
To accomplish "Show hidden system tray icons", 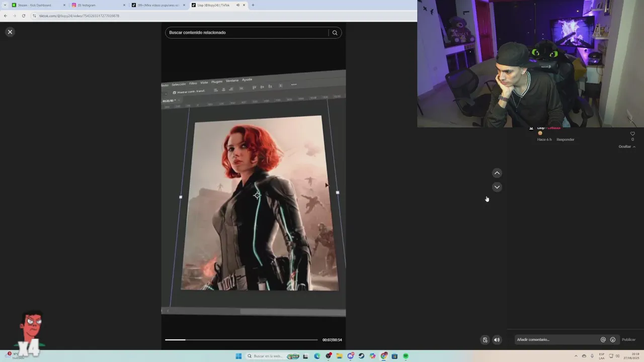I will coord(576,356).
